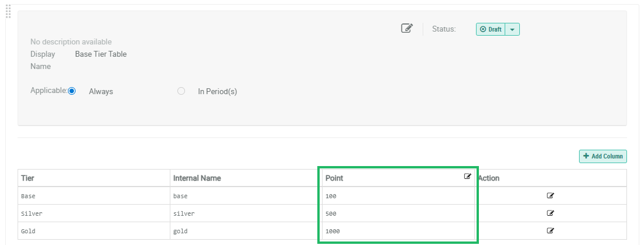Edit the Gold tier row via Action icon
644x245 pixels.
pos(550,231)
